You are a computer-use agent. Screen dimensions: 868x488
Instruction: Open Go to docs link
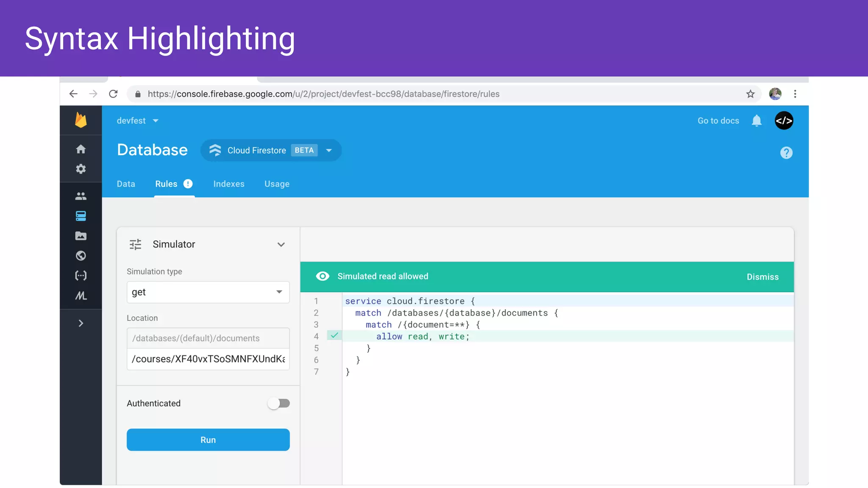click(718, 121)
